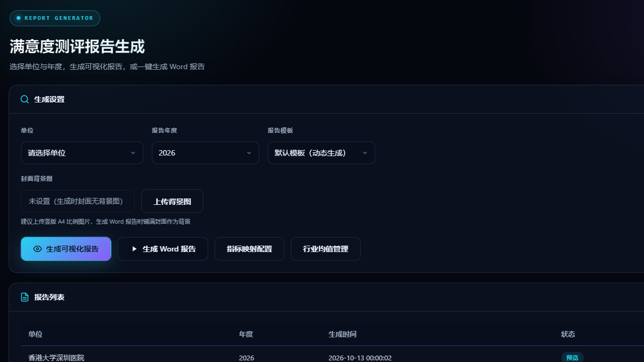
Task: Click the 2026 year cell in report row
Action: coord(246,358)
